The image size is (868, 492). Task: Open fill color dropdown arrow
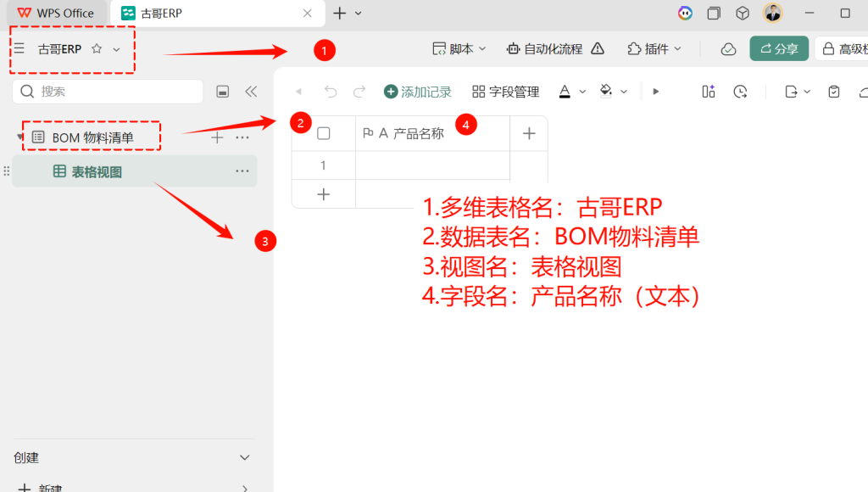pyautogui.click(x=624, y=92)
